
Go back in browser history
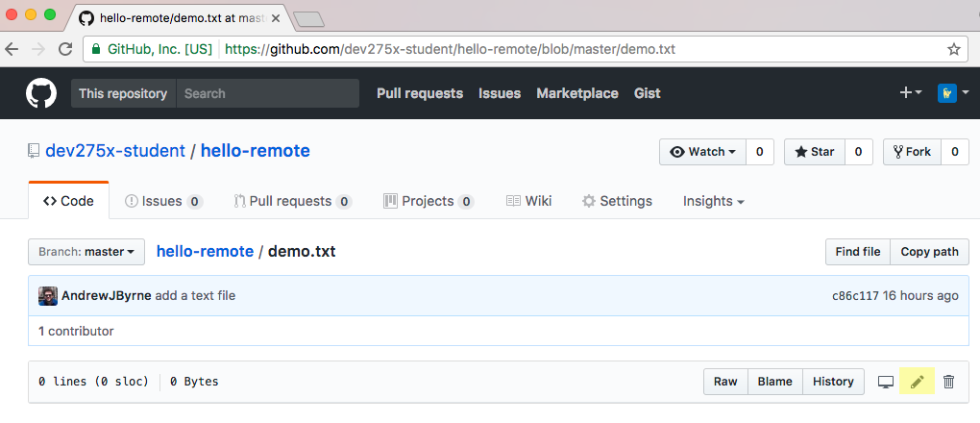12,49
